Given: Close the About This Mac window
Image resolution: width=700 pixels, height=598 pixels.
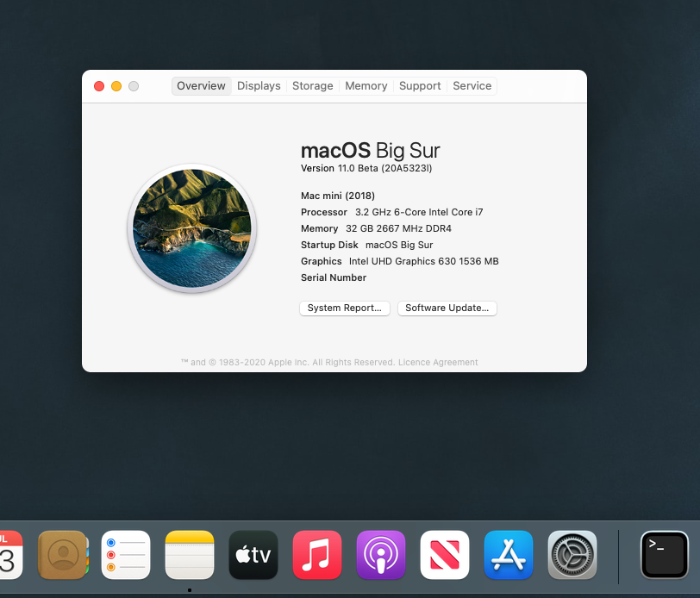Looking at the screenshot, I should click(99, 86).
